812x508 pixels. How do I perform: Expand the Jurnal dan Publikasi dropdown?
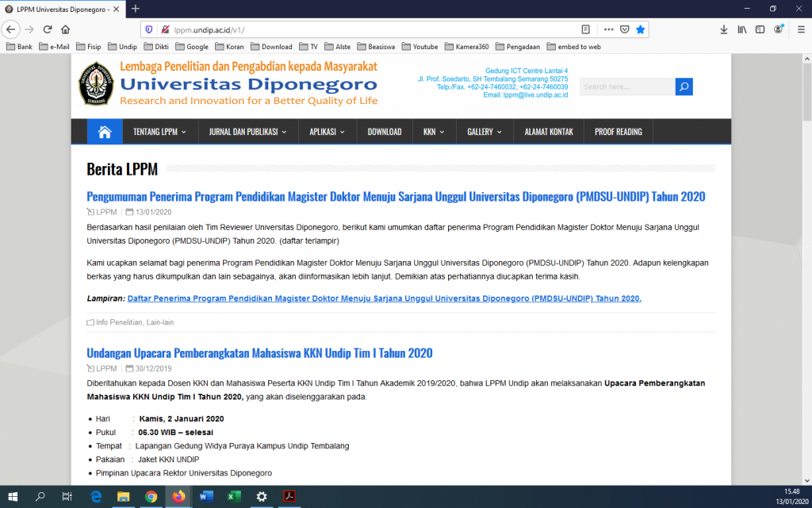click(x=247, y=132)
